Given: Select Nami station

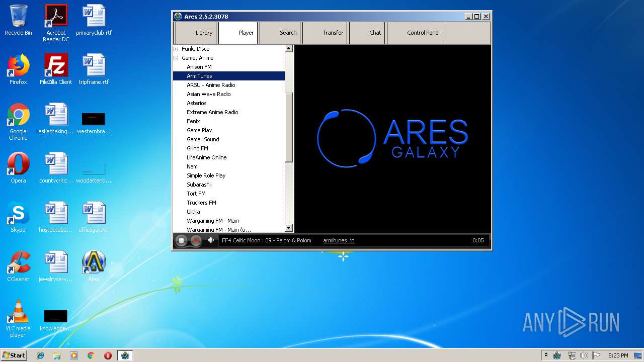Looking at the screenshot, I should pos(193,166).
